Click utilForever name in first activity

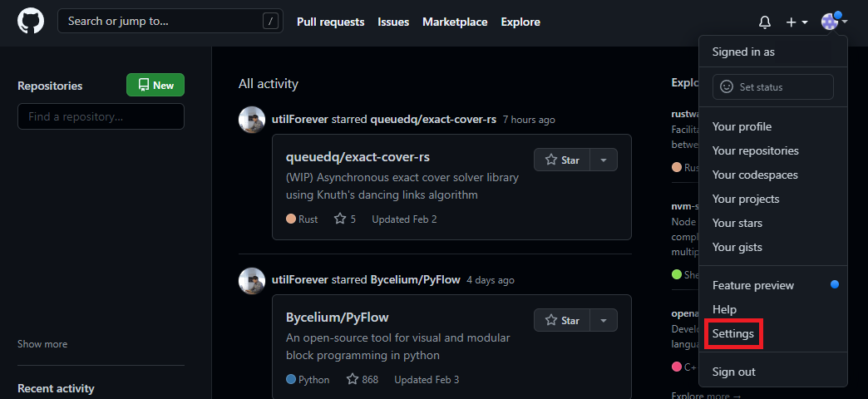(x=300, y=120)
